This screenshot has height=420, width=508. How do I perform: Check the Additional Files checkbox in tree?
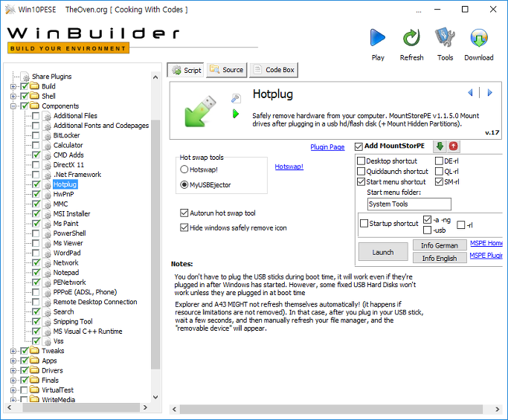pos(36,116)
